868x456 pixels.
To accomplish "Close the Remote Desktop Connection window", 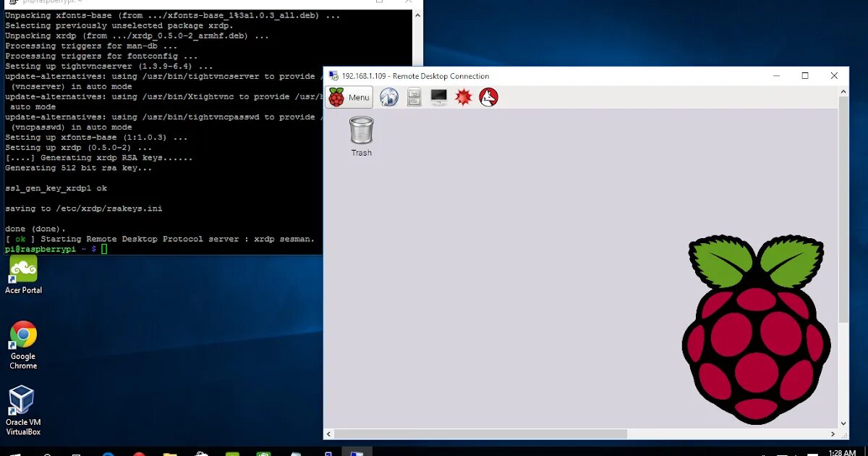I will [x=834, y=76].
